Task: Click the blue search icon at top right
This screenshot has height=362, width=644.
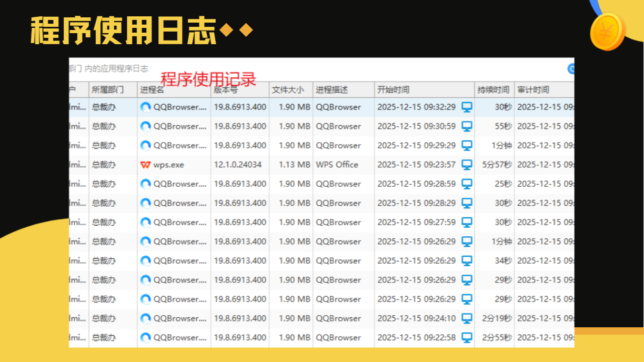Action: 571,69
